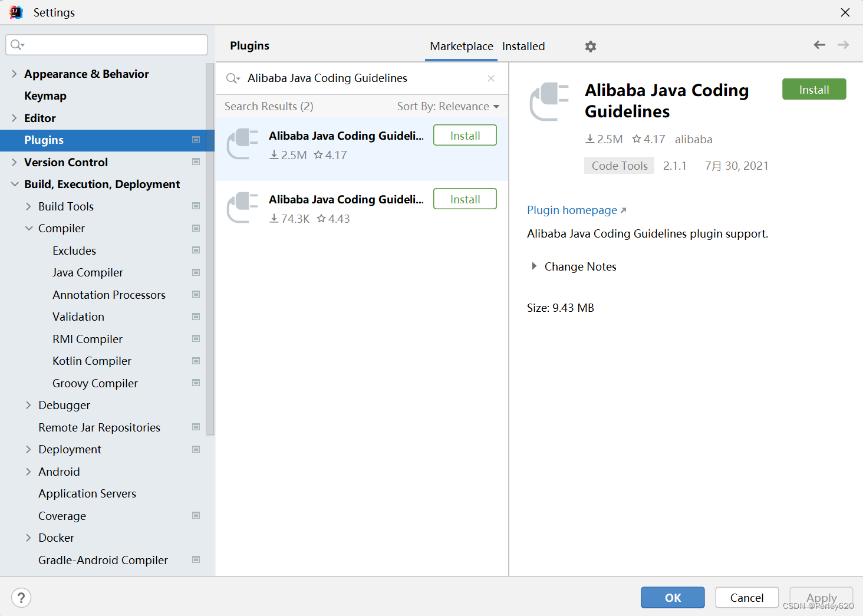Click the settings search magnifier icon
This screenshot has height=616, width=863.
pos(17,45)
